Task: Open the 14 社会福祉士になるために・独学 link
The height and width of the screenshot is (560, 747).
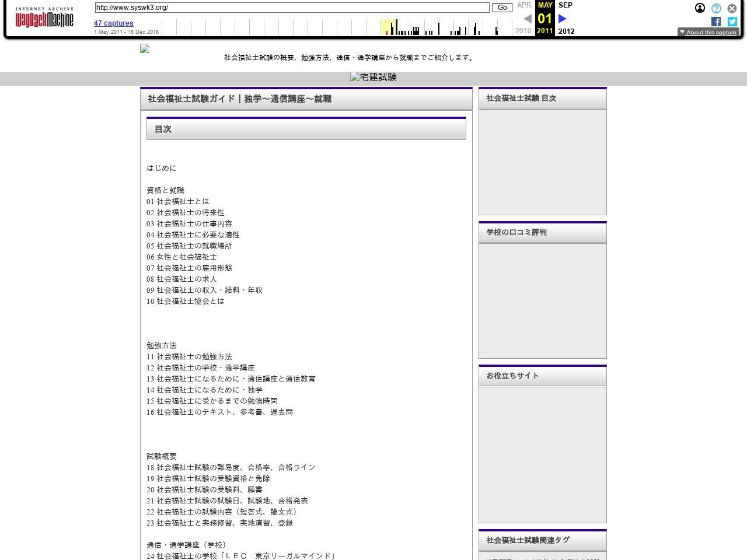Action: click(204, 390)
